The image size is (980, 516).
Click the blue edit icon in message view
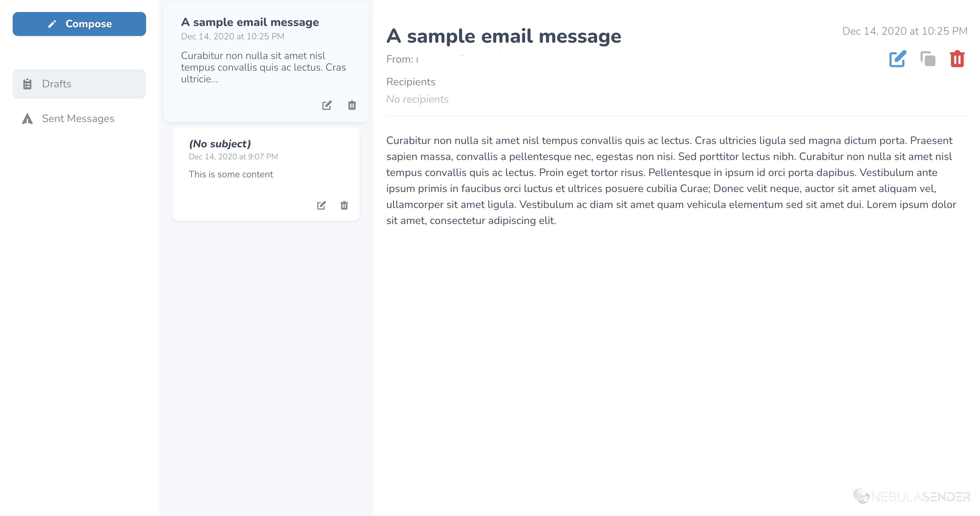pyautogui.click(x=898, y=59)
